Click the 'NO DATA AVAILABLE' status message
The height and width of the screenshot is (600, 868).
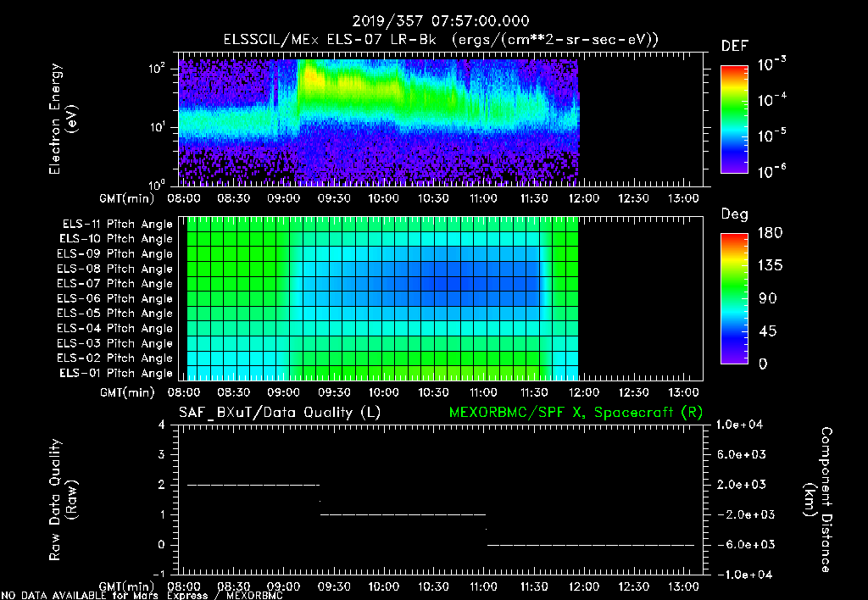tap(142, 596)
